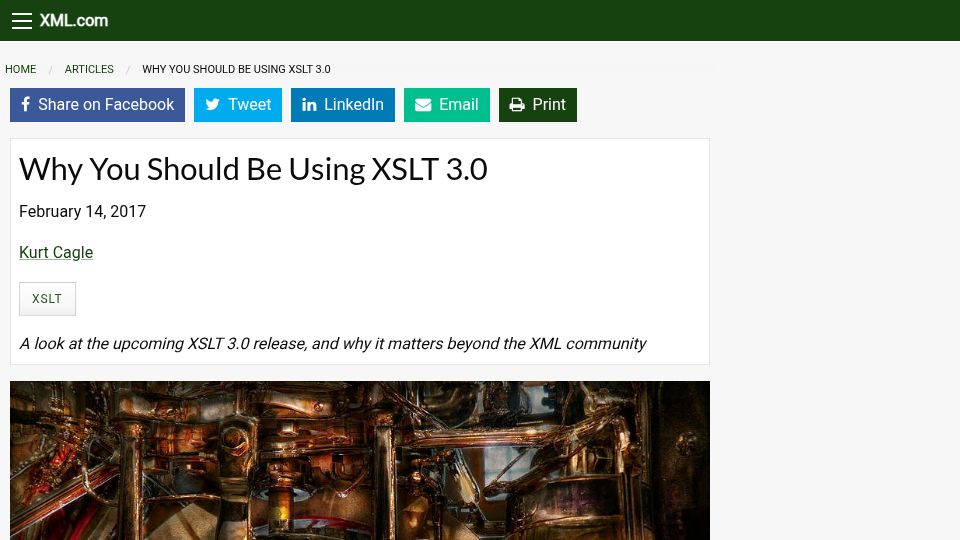Image resolution: width=960 pixels, height=540 pixels.
Task: Open author Kurt Cagle's page
Action: coord(56,252)
